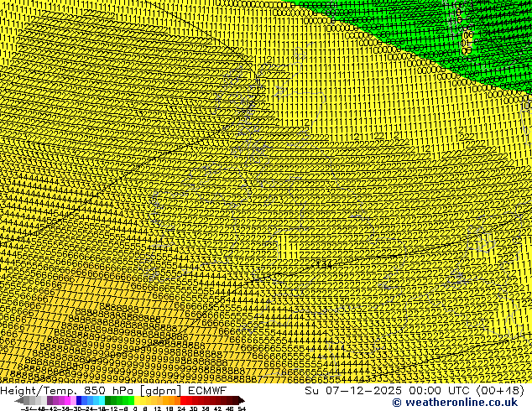Click the "24" label under the color scale

point(181,408)
